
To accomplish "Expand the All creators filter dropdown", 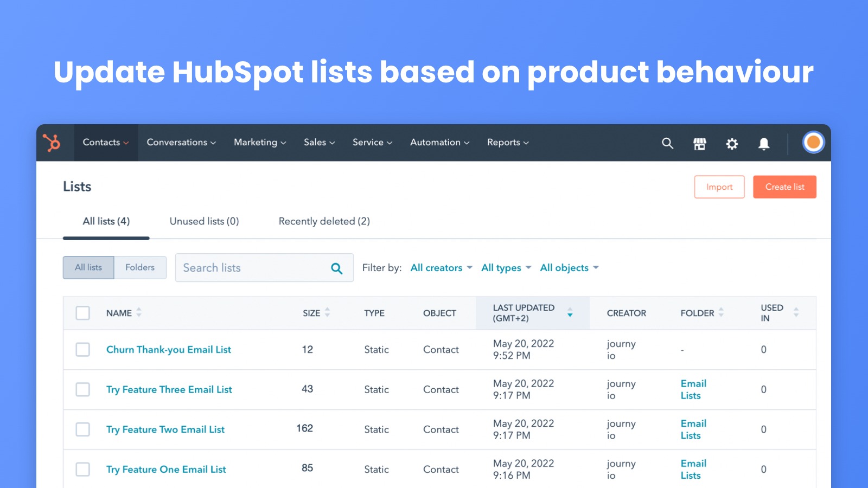I will (x=441, y=268).
